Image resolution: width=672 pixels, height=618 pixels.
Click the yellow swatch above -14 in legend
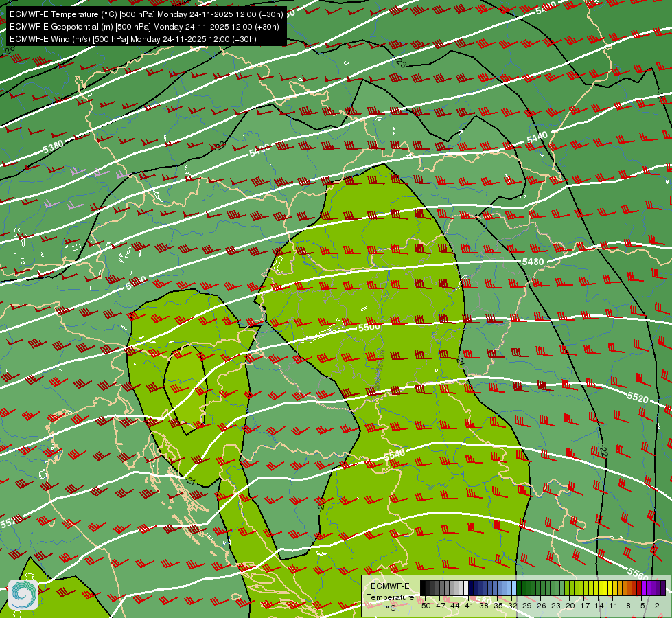[x=601, y=588]
